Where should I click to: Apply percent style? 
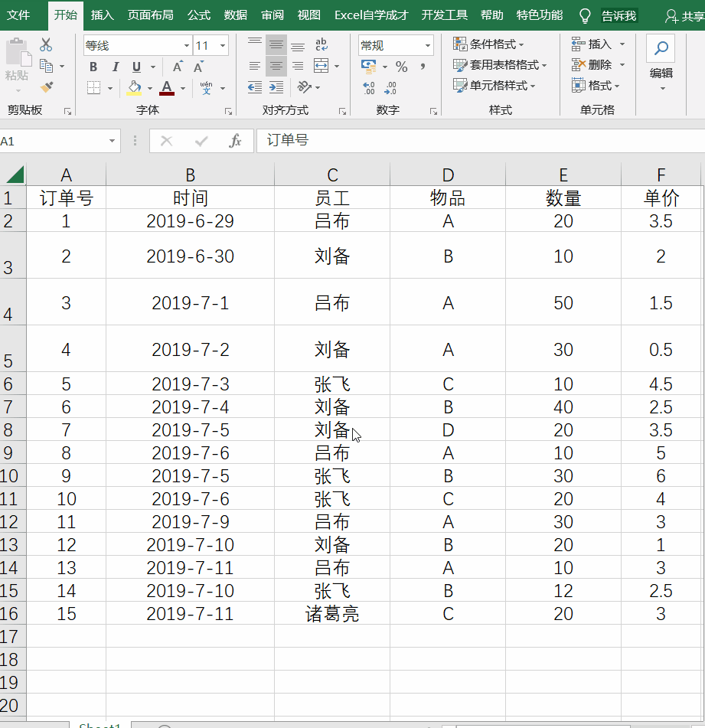[402, 67]
